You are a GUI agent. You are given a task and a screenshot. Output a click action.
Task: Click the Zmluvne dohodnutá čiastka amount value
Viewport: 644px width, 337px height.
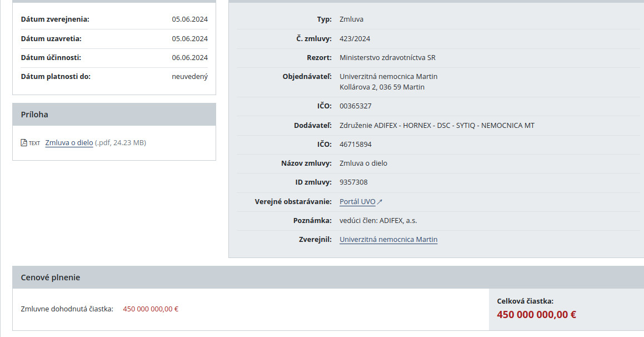[x=151, y=309]
